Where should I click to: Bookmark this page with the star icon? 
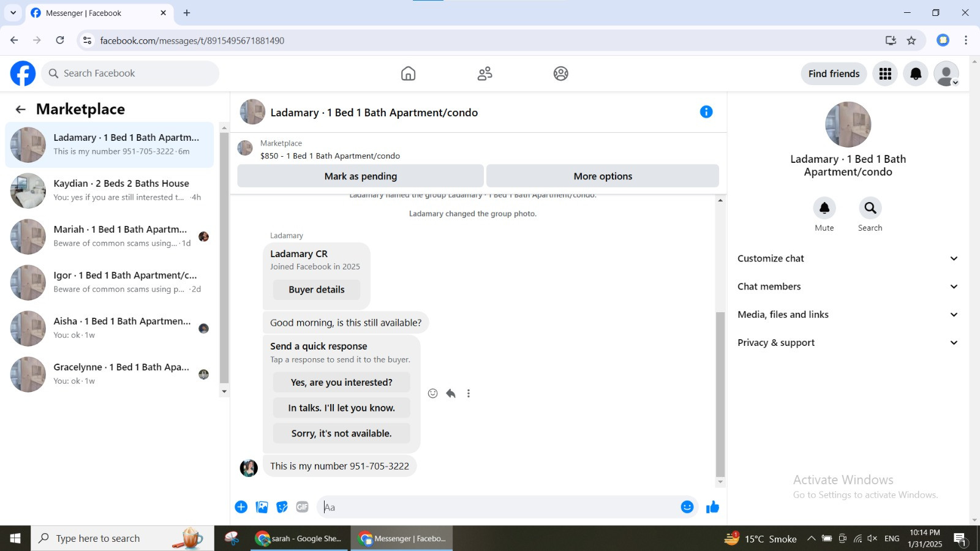pyautogui.click(x=911, y=40)
